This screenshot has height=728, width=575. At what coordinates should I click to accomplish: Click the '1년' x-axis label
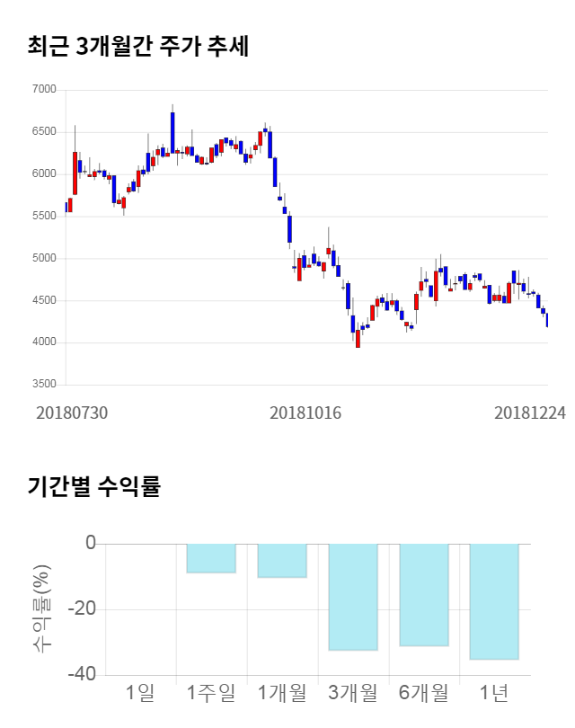pyautogui.click(x=494, y=693)
